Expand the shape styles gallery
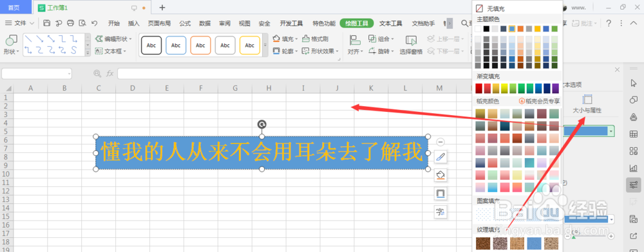 [x=265, y=45]
